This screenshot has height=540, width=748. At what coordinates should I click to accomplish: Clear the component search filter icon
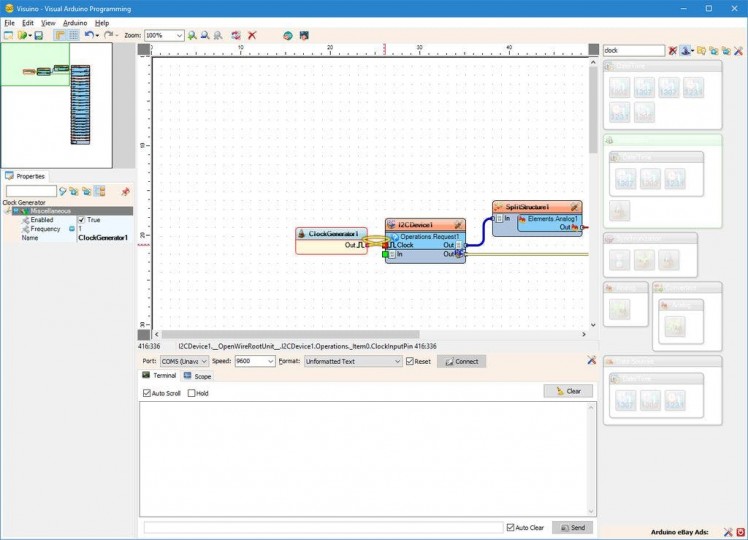673,50
